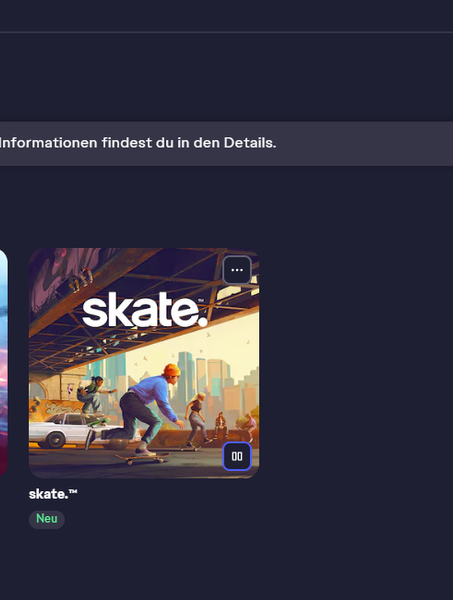Click the trademark symbol beside skate. title

click(73, 491)
